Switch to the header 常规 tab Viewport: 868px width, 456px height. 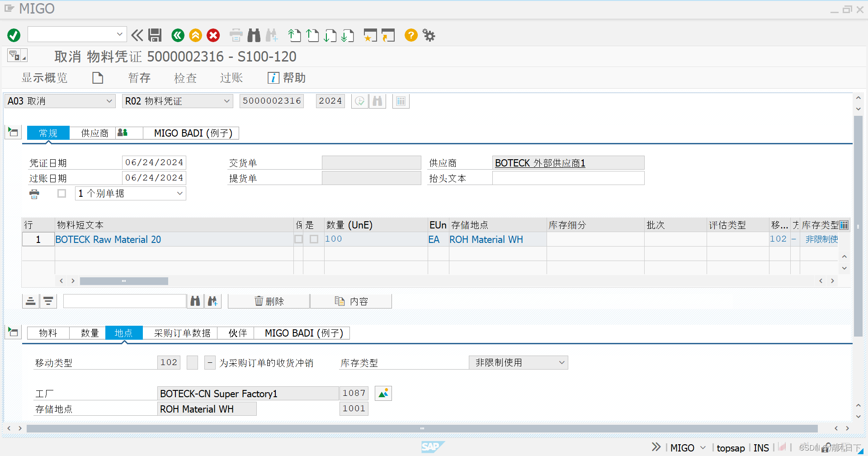(x=48, y=133)
